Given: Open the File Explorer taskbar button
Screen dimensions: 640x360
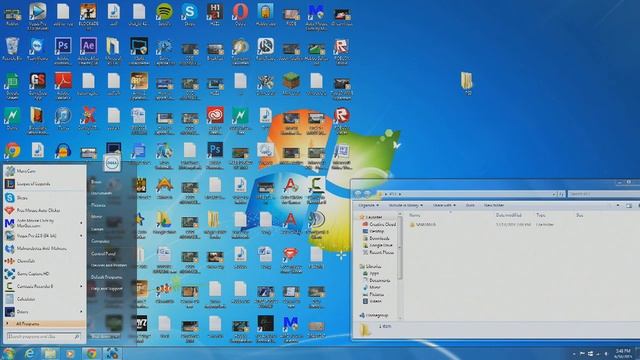Looking at the screenshot, I should [x=50, y=353].
